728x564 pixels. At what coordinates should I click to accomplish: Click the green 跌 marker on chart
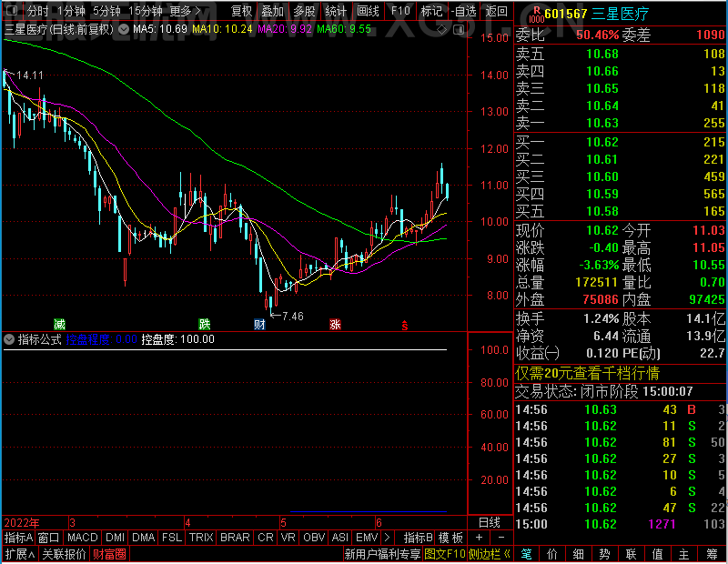tap(204, 324)
